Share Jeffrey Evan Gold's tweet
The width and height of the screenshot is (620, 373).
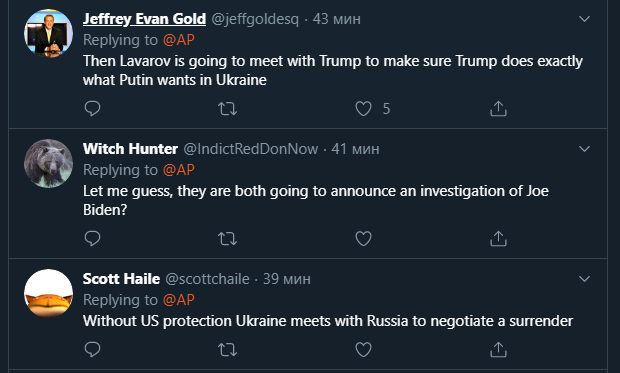[498, 108]
